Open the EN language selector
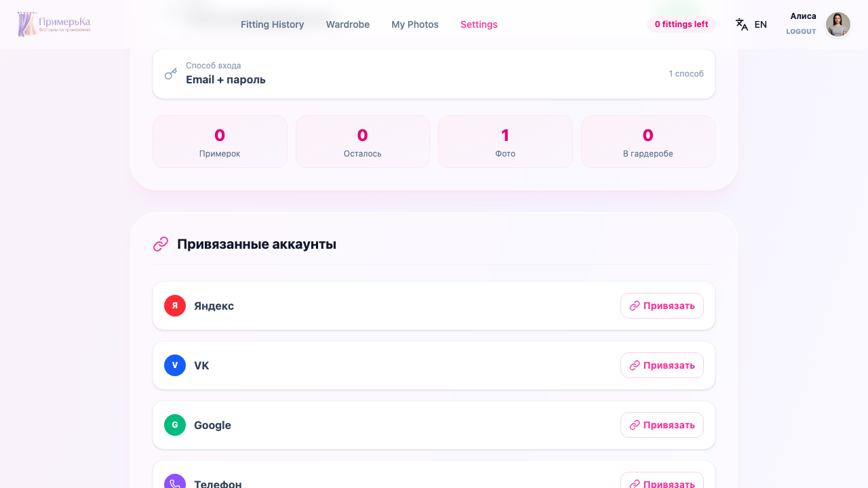The width and height of the screenshot is (868, 488). (760, 24)
